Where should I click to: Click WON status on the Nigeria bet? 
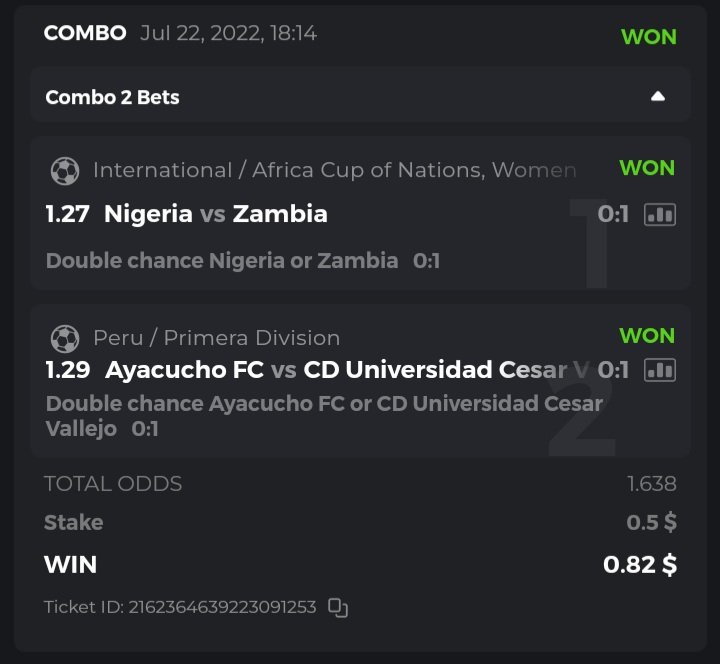[647, 168]
